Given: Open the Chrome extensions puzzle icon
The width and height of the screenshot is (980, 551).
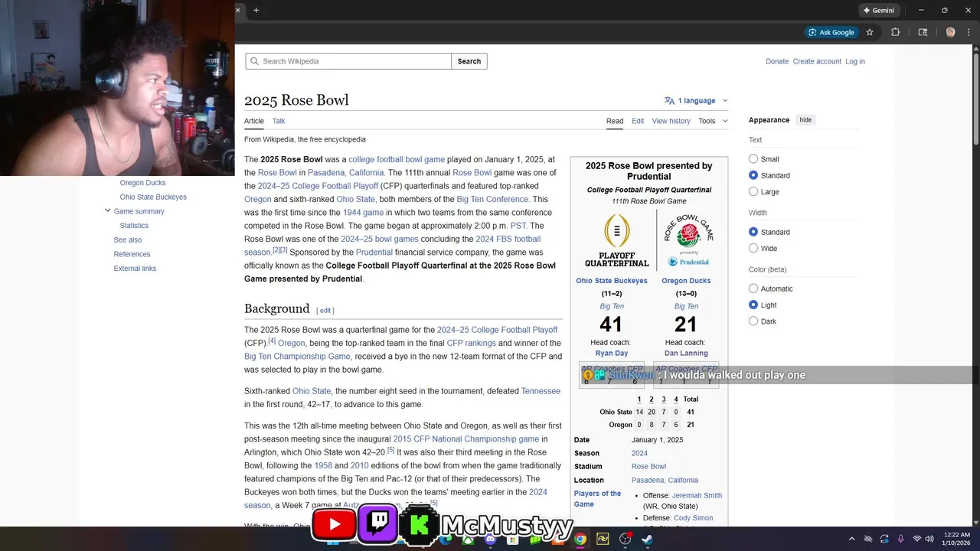Looking at the screenshot, I should coord(895,32).
